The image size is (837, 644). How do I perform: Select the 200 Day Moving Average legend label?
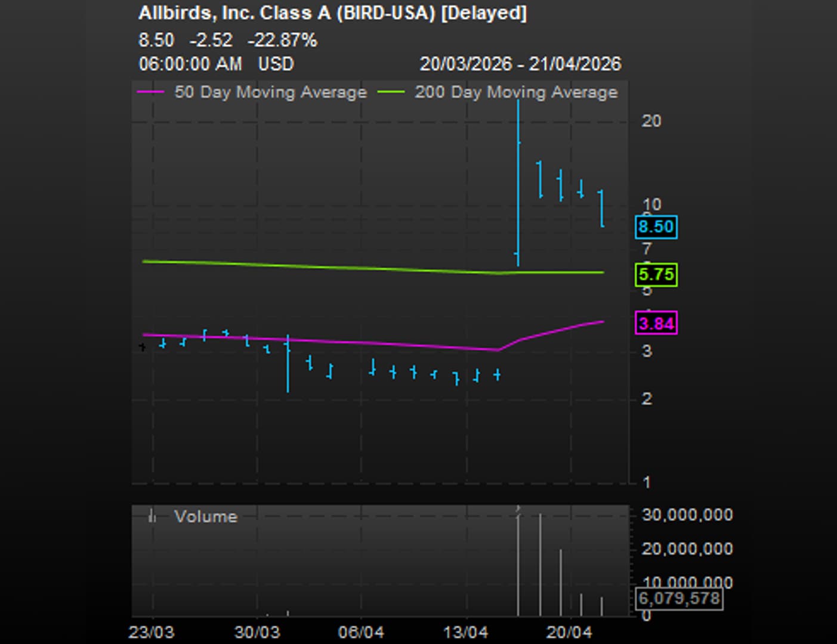pyautogui.click(x=516, y=92)
